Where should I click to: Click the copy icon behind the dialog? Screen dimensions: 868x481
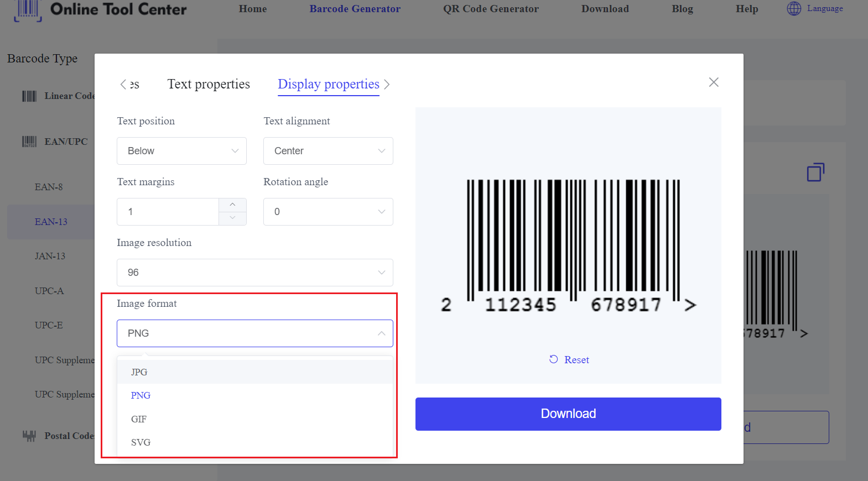tap(815, 172)
